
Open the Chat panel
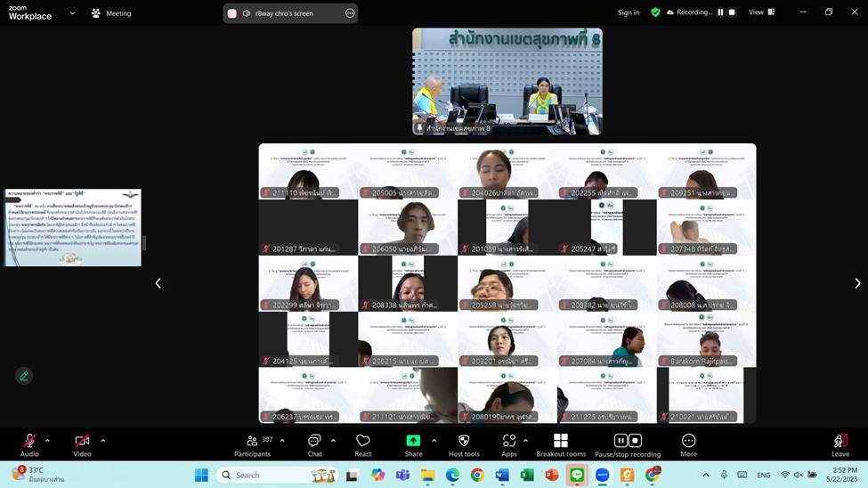[x=314, y=443]
